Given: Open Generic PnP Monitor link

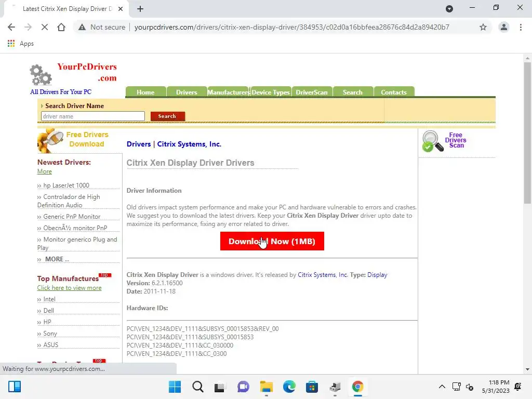Looking at the screenshot, I should 72,217.
